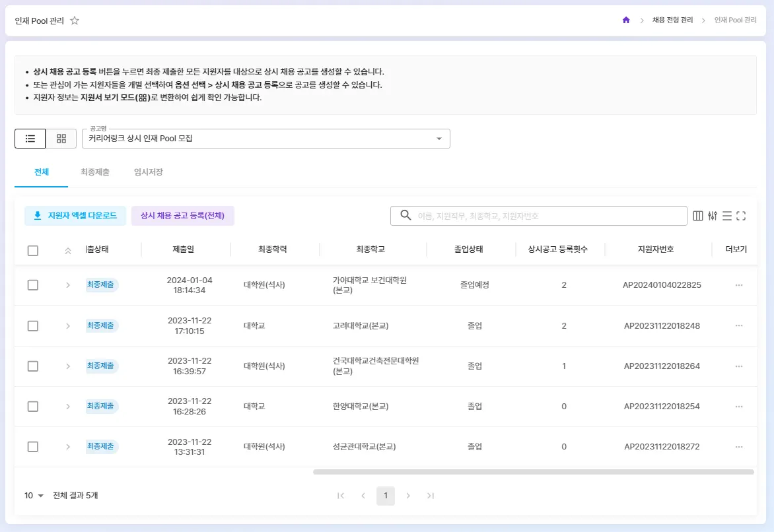Expand row submitted 2023-11-22 16:28:26
Image resolution: width=774 pixels, height=532 pixels.
click(68, 407)
